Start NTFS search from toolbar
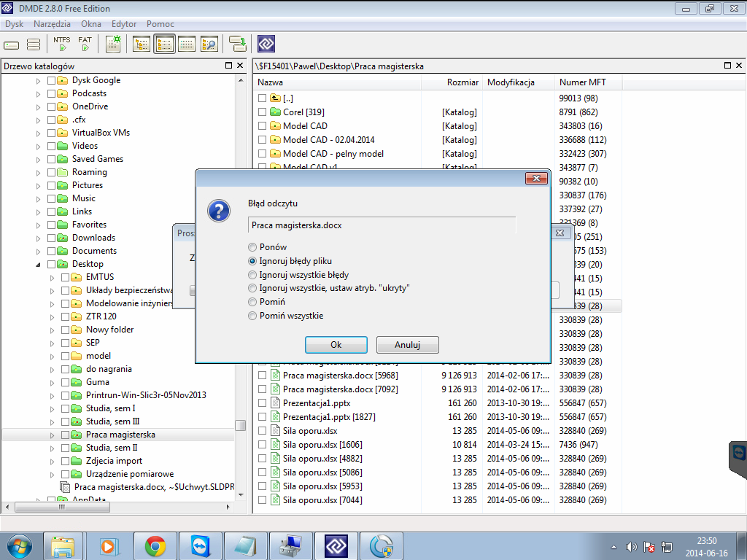 coord(62,44)
